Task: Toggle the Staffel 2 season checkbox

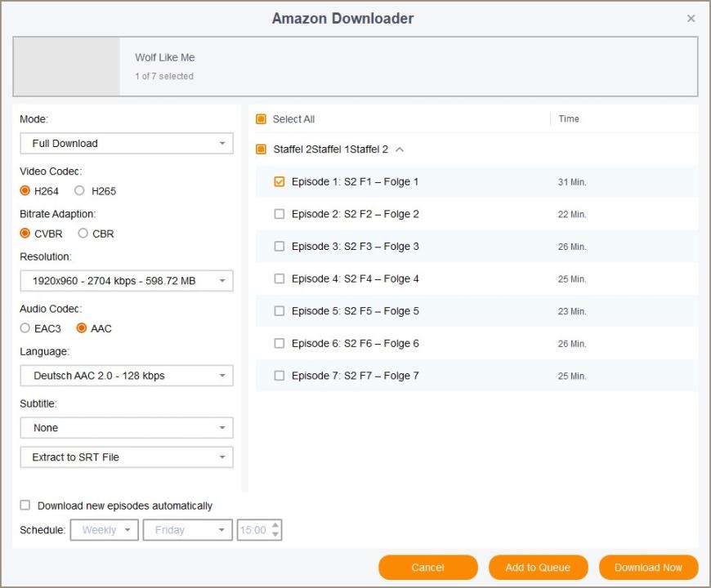Action: [x=261, y=149]
